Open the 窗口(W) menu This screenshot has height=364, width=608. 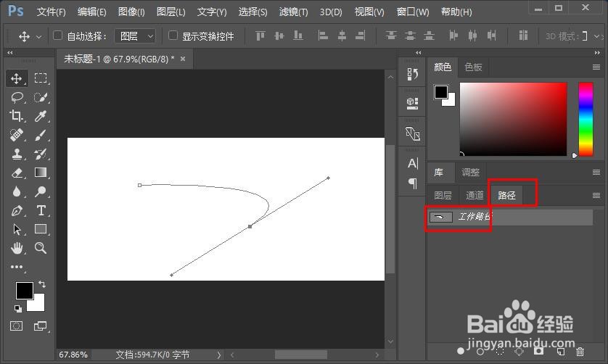[x=413, y=12]
